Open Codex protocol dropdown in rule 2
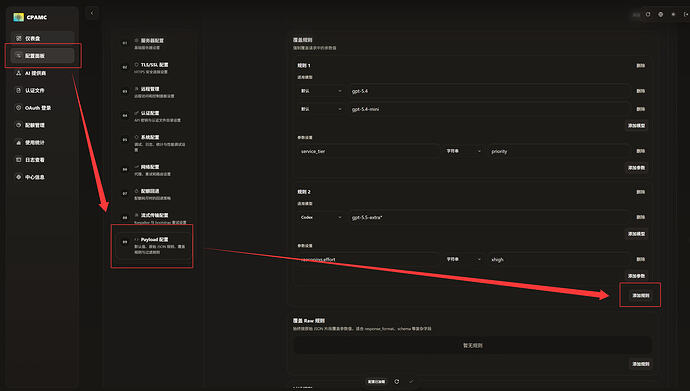 coord(321,217)
